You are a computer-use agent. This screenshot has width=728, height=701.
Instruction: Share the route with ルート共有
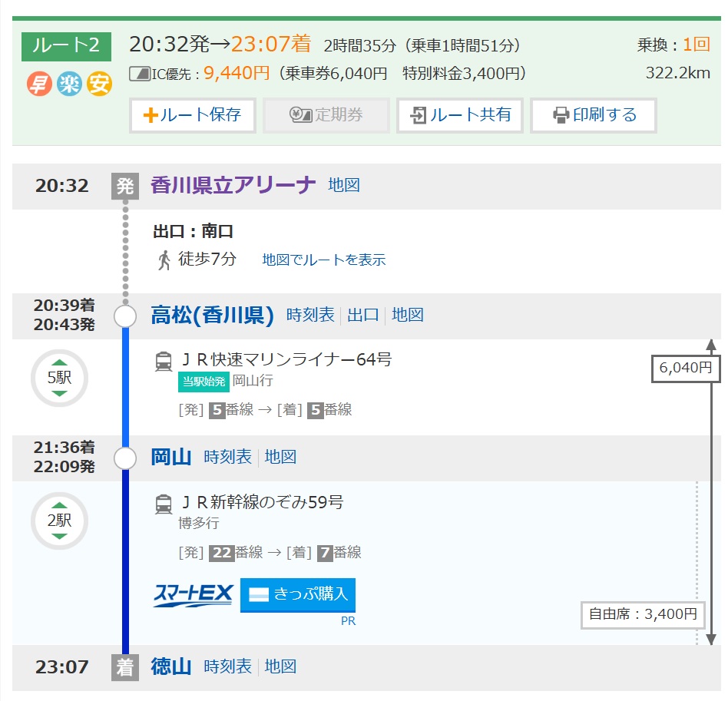coord(460,115)
